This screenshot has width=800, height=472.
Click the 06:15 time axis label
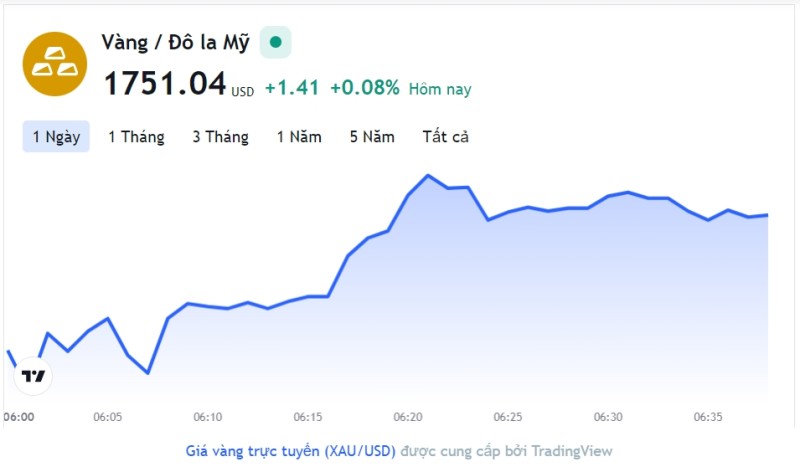point(308,417)
